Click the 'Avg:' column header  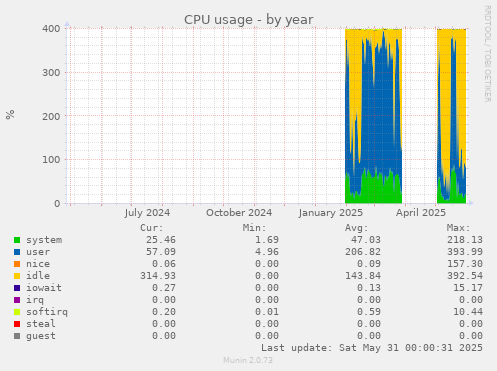[357, 228]
